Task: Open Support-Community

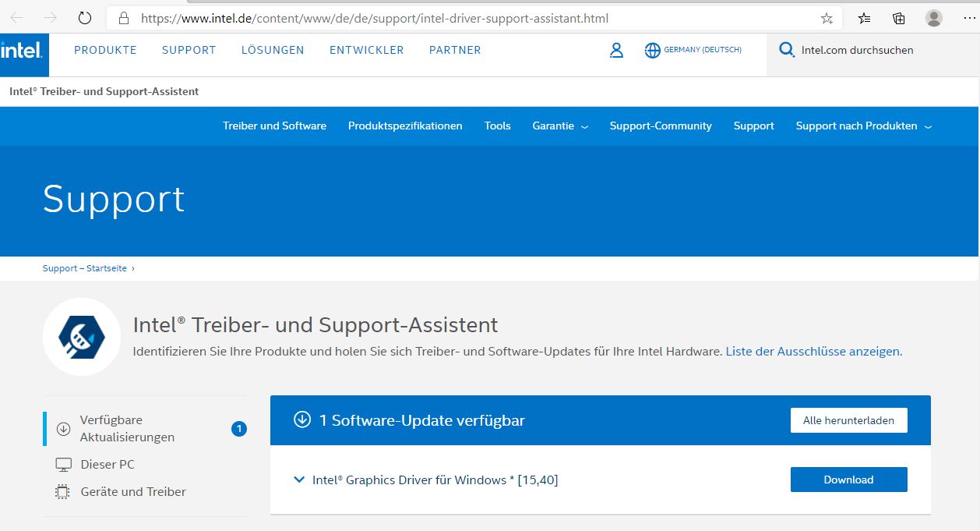Action: click(661, 126)
